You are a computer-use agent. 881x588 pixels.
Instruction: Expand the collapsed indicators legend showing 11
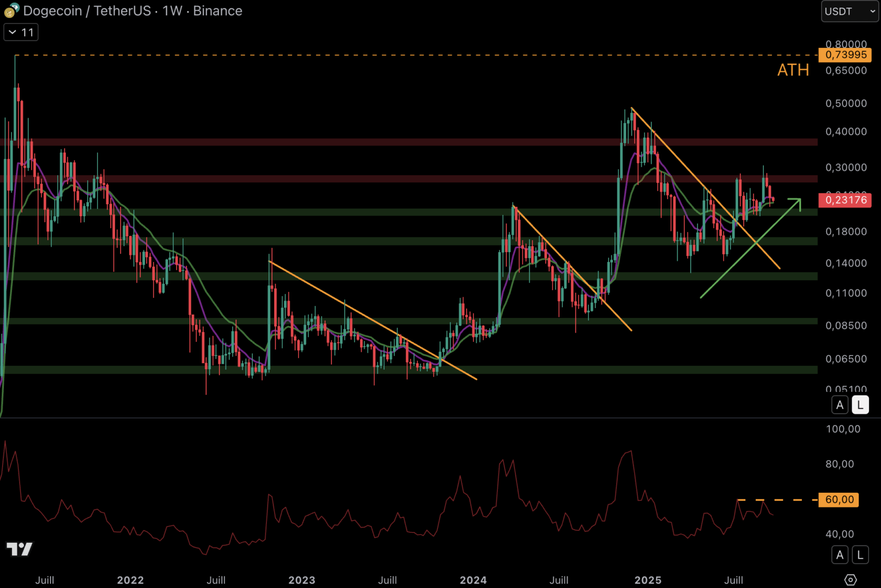[21, 33]
